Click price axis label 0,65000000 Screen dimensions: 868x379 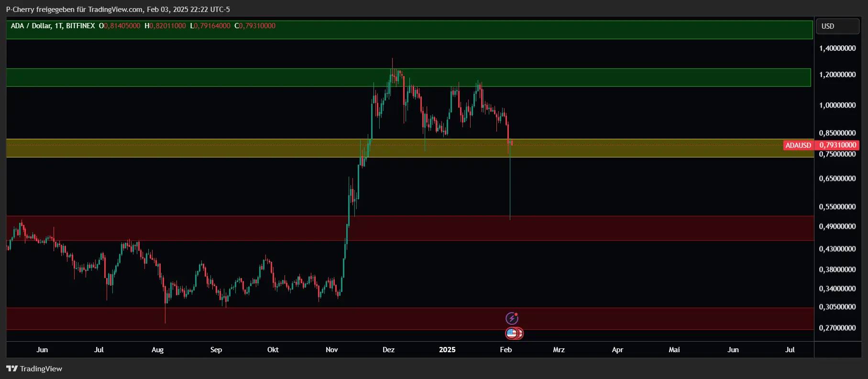(837, 178)
